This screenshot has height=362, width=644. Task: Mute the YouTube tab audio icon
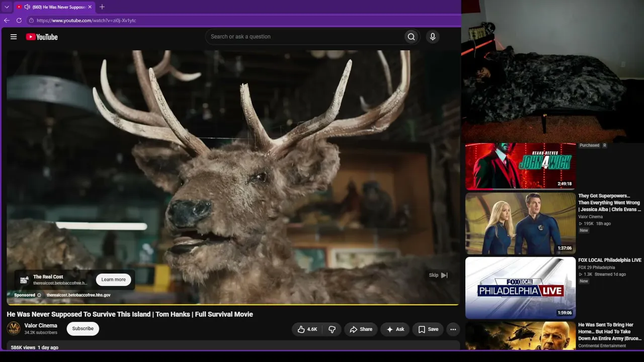point(27,7)
